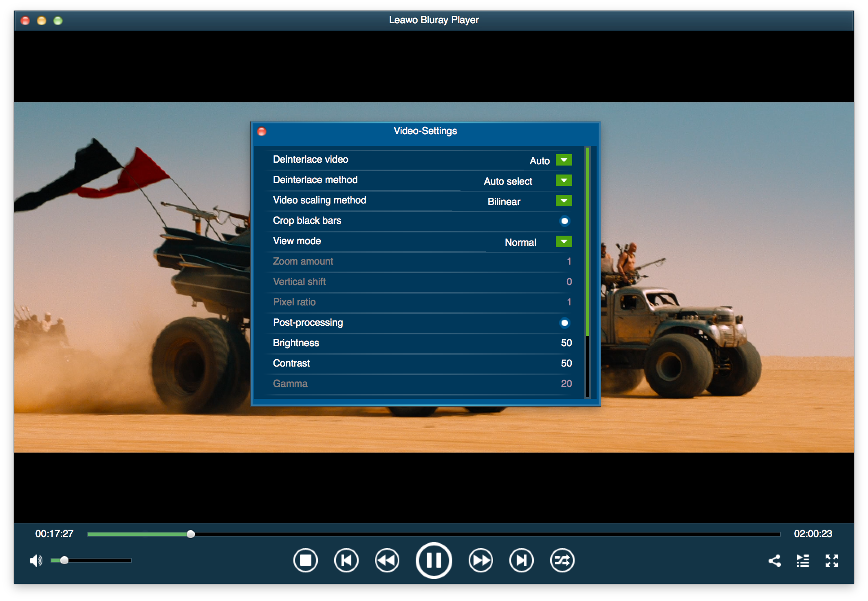The image size is (868, 601).
Task: Expand Deinterlace method dropdown
Action: point(564,180)
